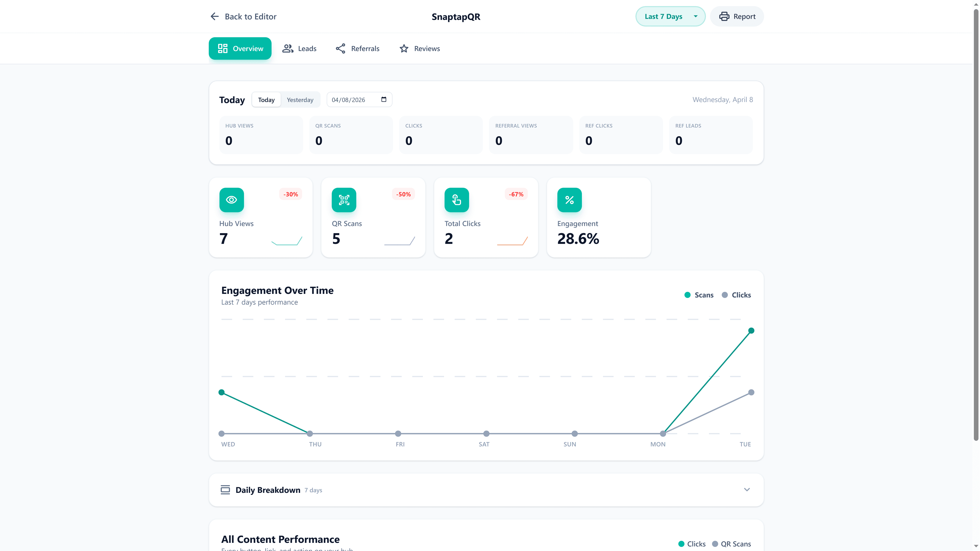980x551 pixels.
Task: Click the QR Scans sparkline chart
Action: click(399, 241)
